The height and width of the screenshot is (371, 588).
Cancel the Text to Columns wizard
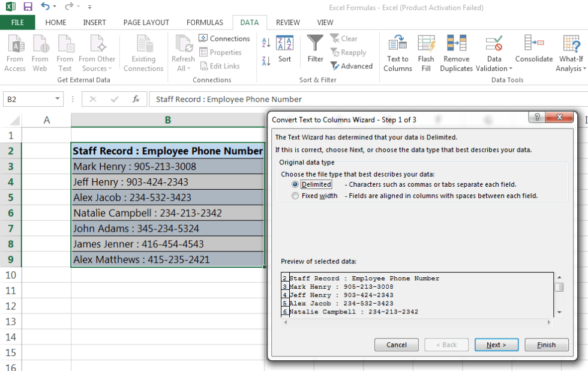point(396,345)
